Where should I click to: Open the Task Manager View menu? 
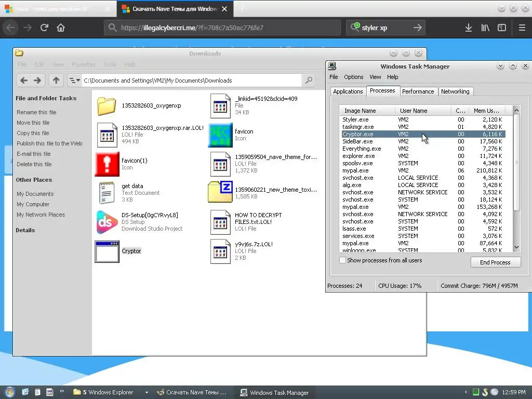(x=375, y=77)
